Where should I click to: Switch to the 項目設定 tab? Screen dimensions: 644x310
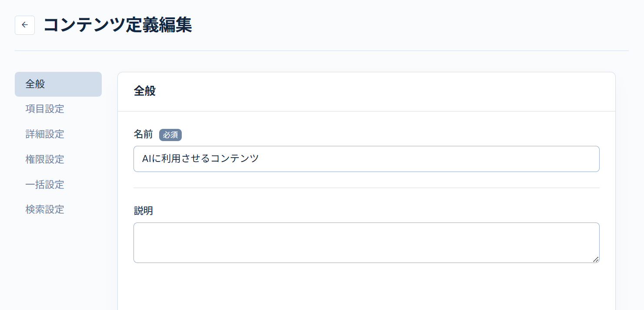tap(44, 109)
